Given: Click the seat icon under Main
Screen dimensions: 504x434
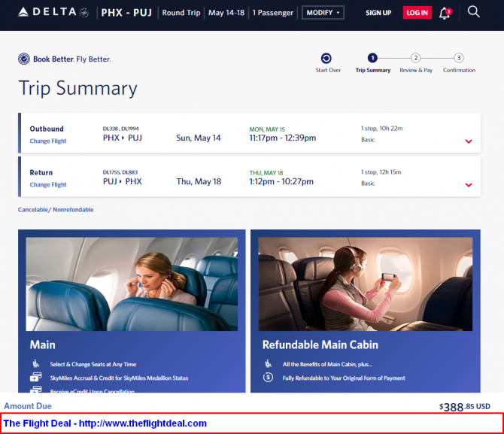Looking at the screenshot, I should (x=35, y=363).
